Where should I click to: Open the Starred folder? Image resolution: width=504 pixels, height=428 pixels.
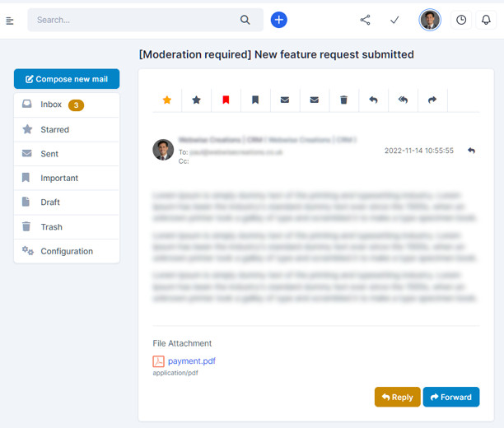click(67, 129)
